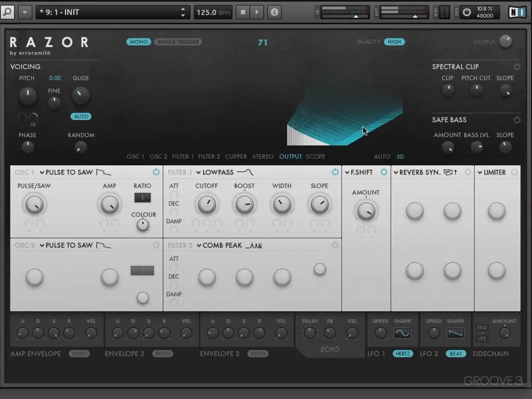Screen dimensions: 532x399
Task: Toggle OSC 2 power button
Action: click(x=156, y=245)
